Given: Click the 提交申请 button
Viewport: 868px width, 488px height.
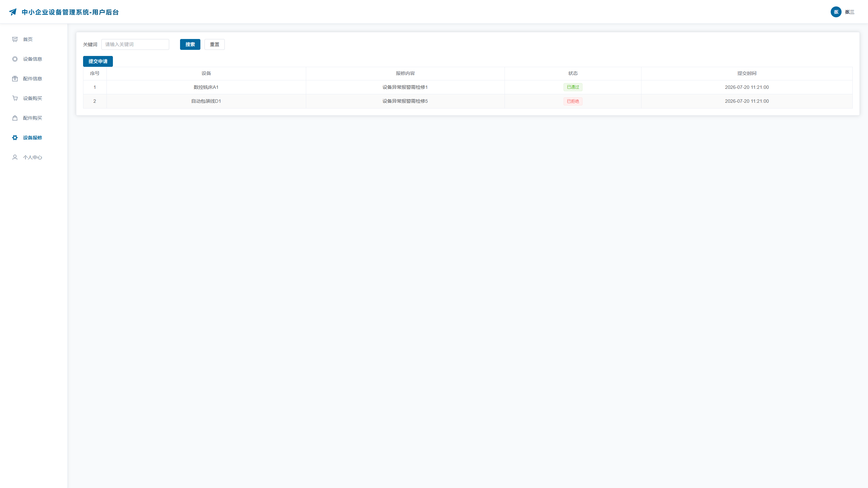Looking at the screenshot, I should click(x=98, y=61).
